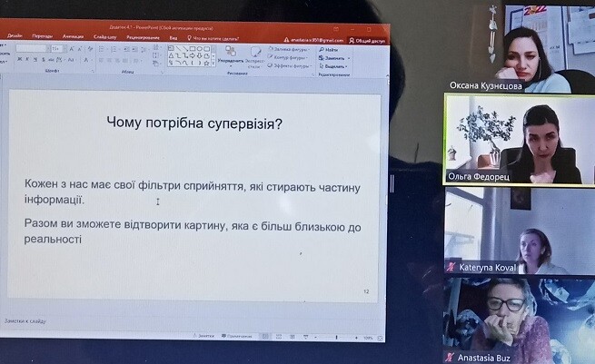Decrease the list indent level
The width and height of the screenshot is (595, 364).
point(127,49)
